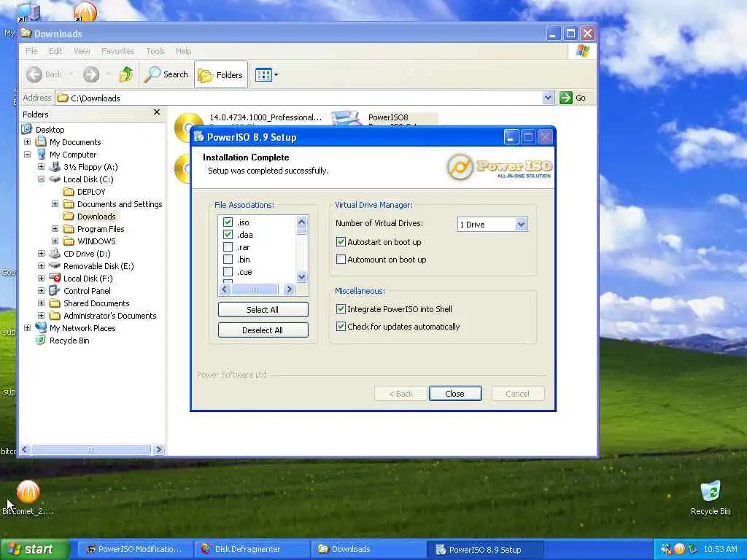747x560 pixels.
Task: Close the Folders side pane
Action: pos(157,112)
